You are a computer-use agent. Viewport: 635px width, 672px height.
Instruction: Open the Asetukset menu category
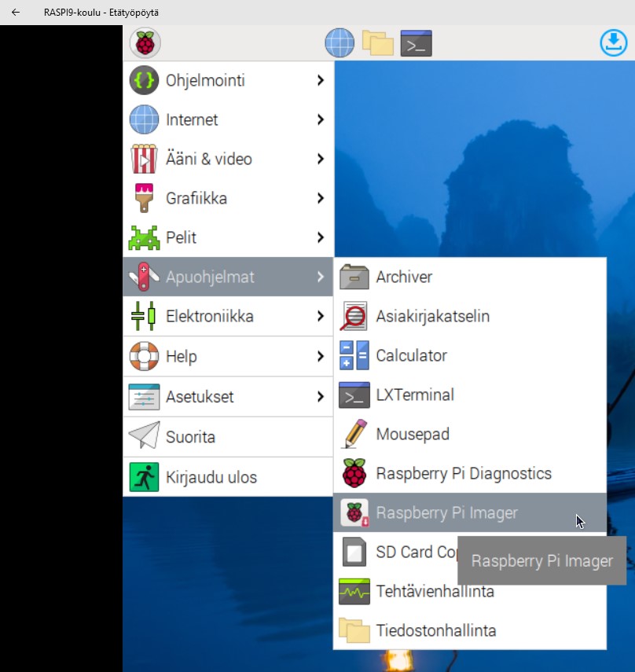pyautogui.click(x=228, y=397)
